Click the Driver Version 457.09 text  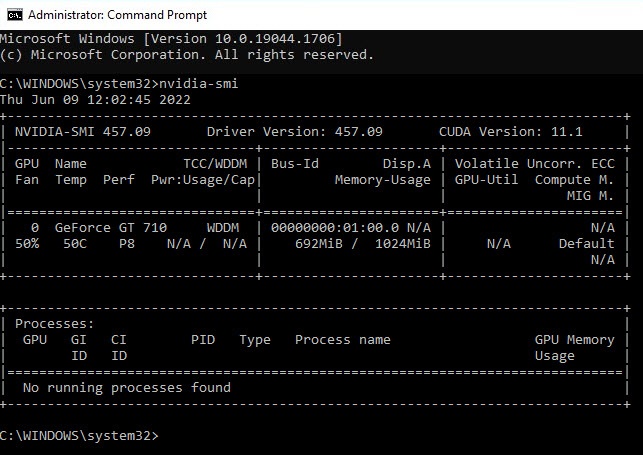point(294,132)
